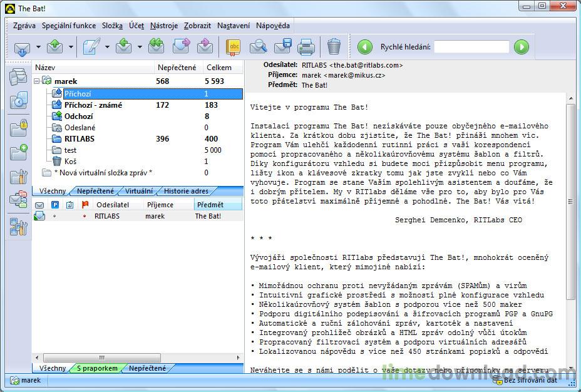Click the locked folder sidebar icon
This screenshot has width=581, height=392.
point(18,127)
